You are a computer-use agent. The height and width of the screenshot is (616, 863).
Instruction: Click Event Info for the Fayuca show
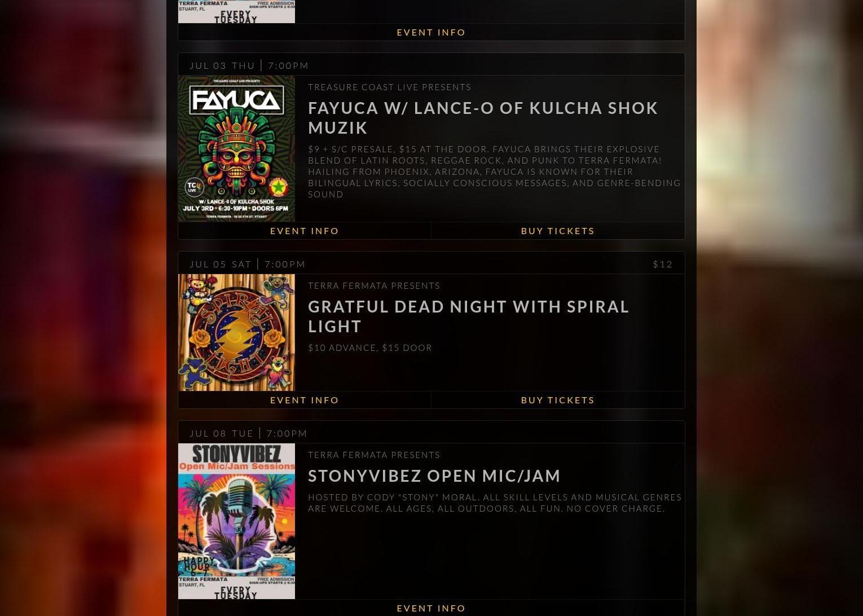[x=305, y=231]
